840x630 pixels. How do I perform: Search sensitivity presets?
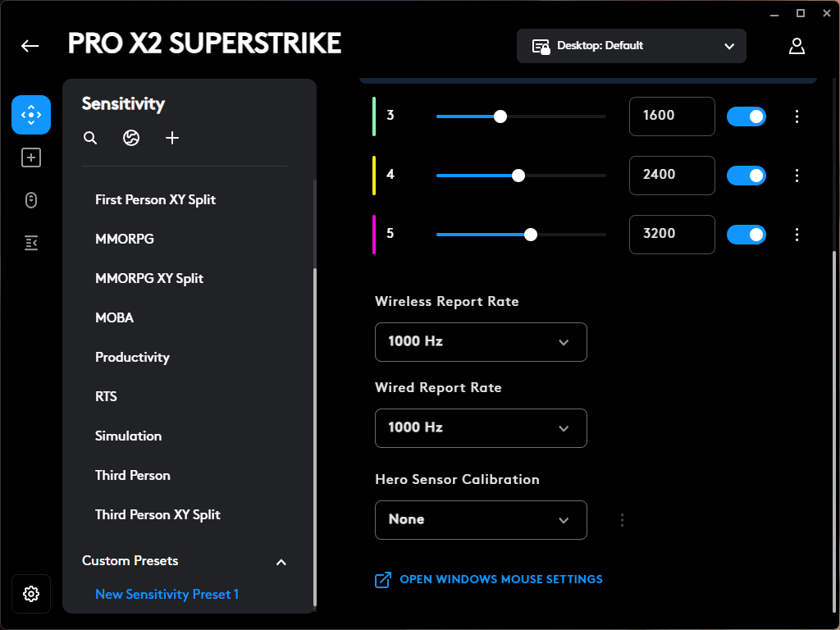click(x=90, y=138)
